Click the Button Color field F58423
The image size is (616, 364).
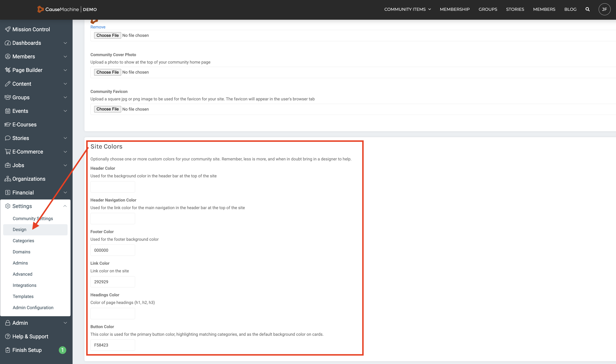[113, 345]
